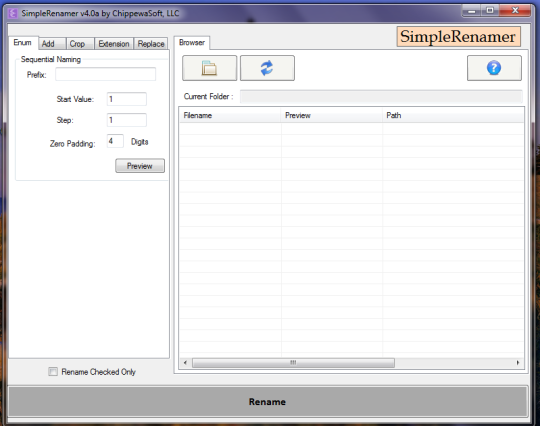Toggle Rename Checked Only checkbox

(x=53, y=372)
